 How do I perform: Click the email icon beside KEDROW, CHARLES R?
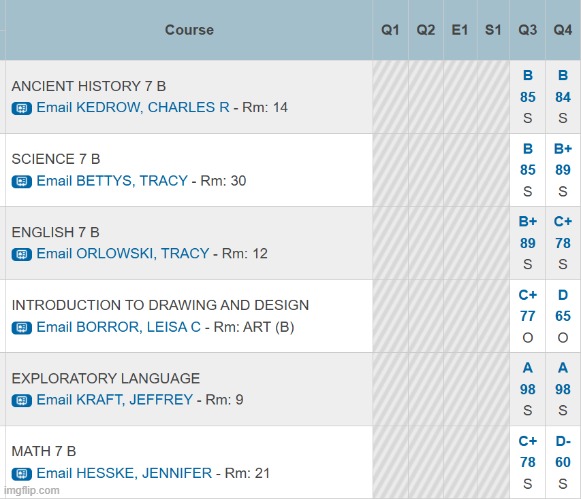pyautogui.click(x=21, y=109)
